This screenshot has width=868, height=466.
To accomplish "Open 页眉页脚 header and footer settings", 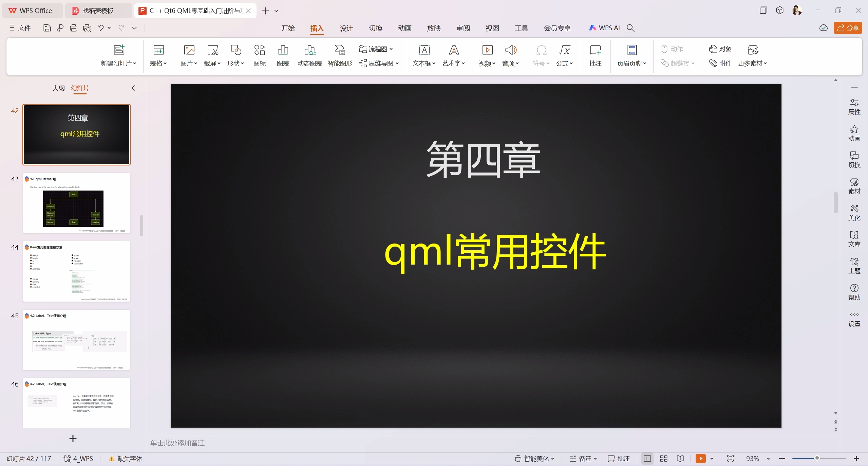I will [631, 55].
